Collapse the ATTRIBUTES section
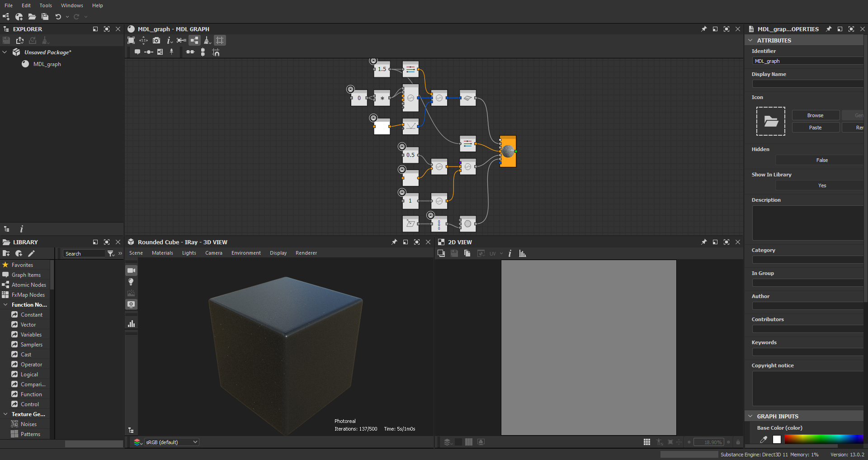This screenshot has width=868, height=460. coord(750,40)
